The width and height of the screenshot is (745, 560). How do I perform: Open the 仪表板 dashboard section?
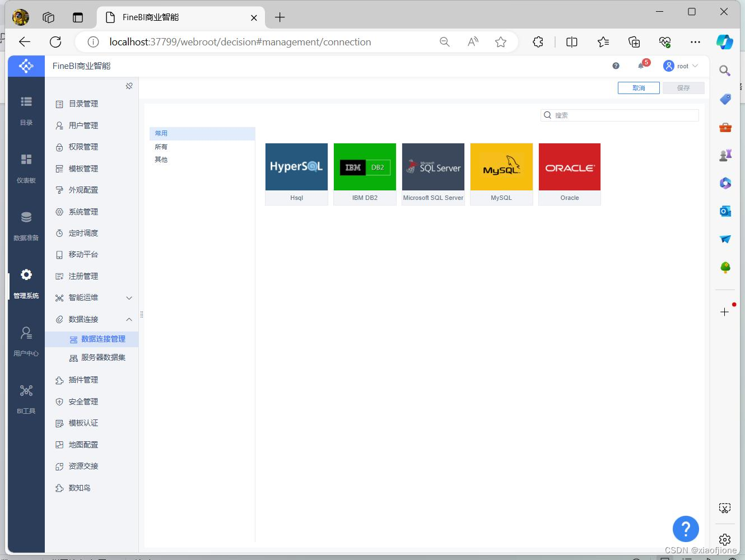[x=26, y=168]
